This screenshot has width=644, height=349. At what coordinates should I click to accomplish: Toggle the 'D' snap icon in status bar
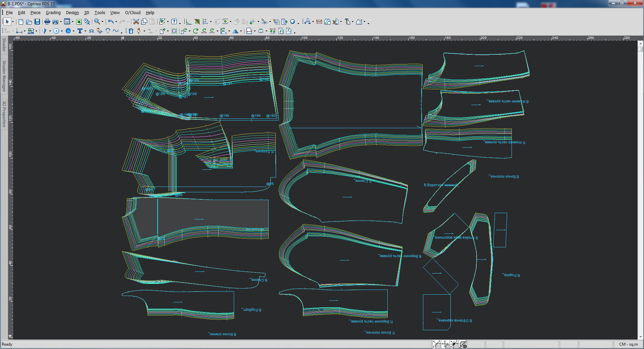(463, 344)
